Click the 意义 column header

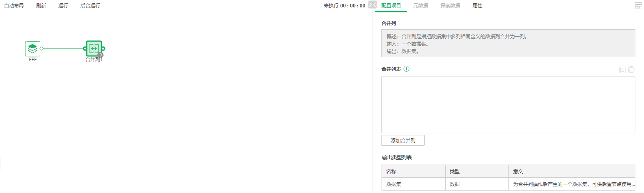pos(572,171)
